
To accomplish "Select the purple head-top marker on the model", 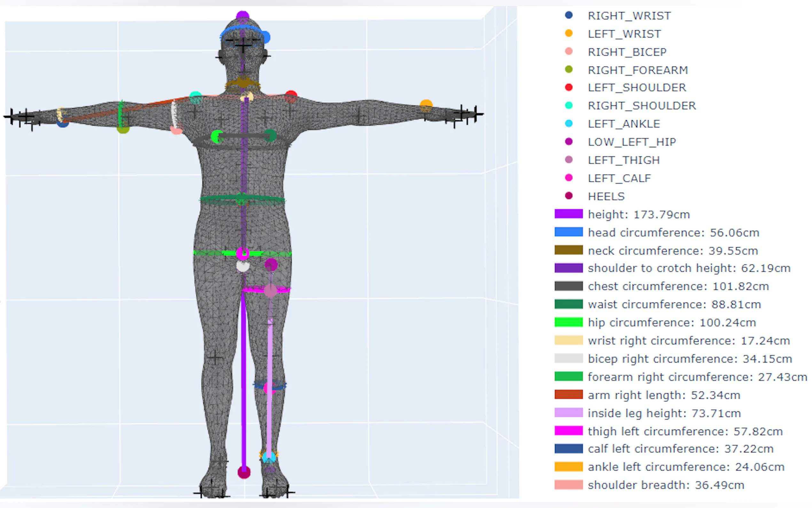I will coord(243,14).
